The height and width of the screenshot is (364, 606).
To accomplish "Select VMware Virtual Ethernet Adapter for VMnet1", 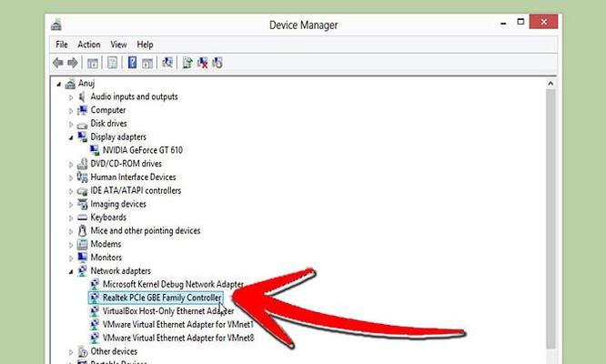I will [x=177, y=325].
